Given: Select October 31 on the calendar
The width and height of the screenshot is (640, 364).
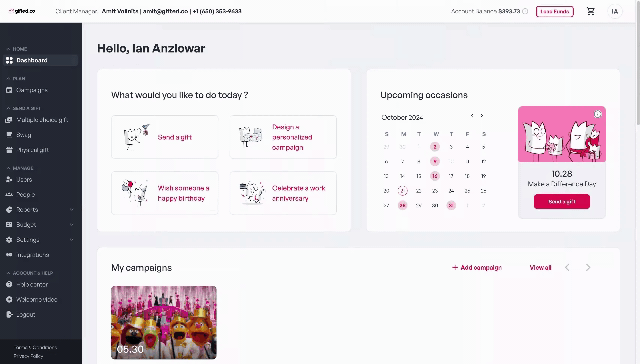Looking at the screenshot, I should tap(451, 205).
